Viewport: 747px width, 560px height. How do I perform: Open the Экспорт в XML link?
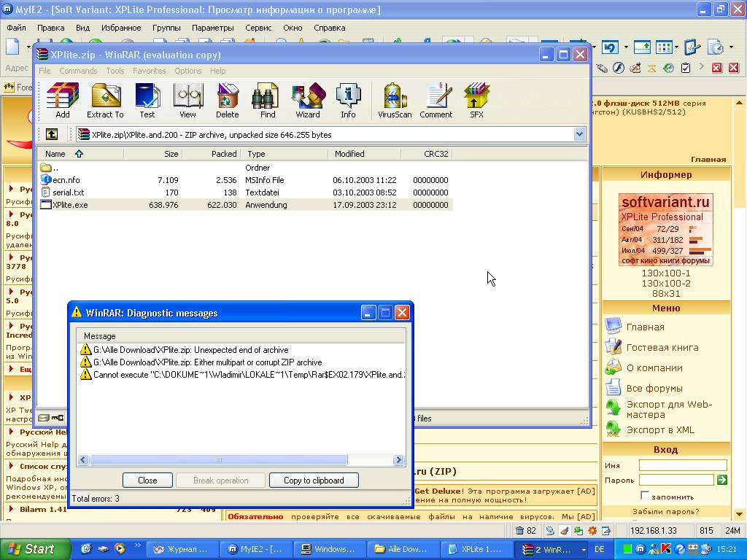(660, 429)
